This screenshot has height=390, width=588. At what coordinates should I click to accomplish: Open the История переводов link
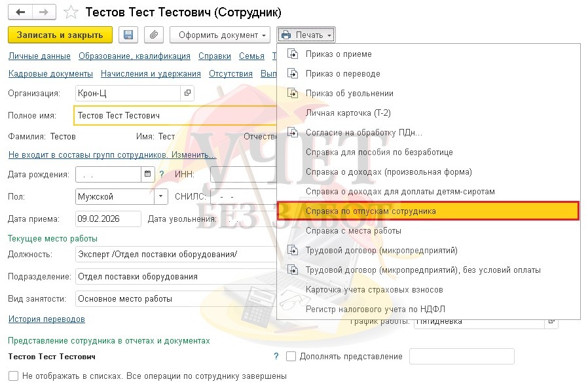pyautogui.click(x=47, y=319)
